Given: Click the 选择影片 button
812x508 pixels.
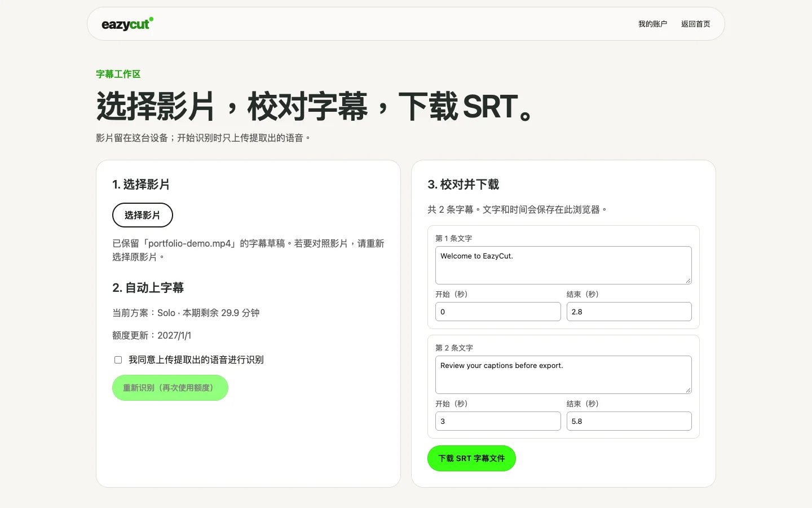Looking at the screenshot, I should 143,215.
